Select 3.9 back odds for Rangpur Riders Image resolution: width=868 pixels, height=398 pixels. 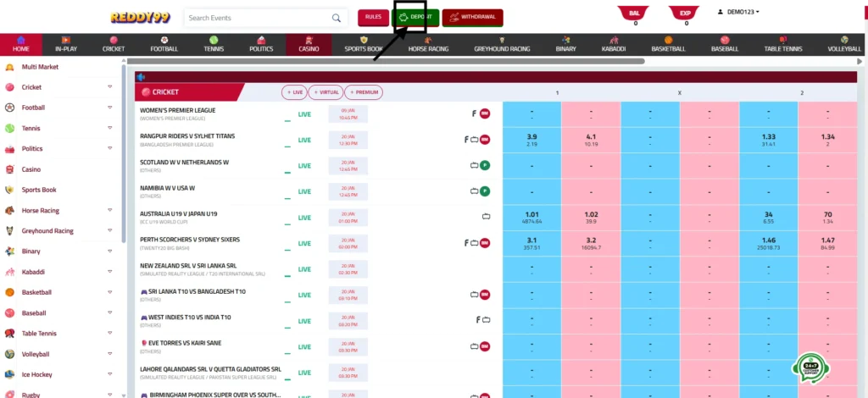coord(531,139)
